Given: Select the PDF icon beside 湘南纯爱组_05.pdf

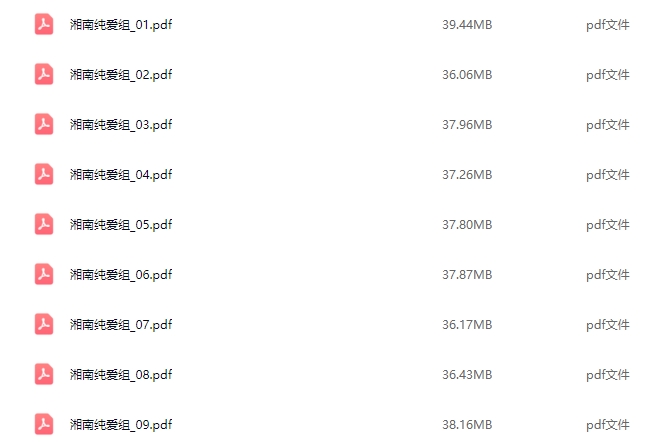Looking at the screenshot, I should (x=44, y=224).
